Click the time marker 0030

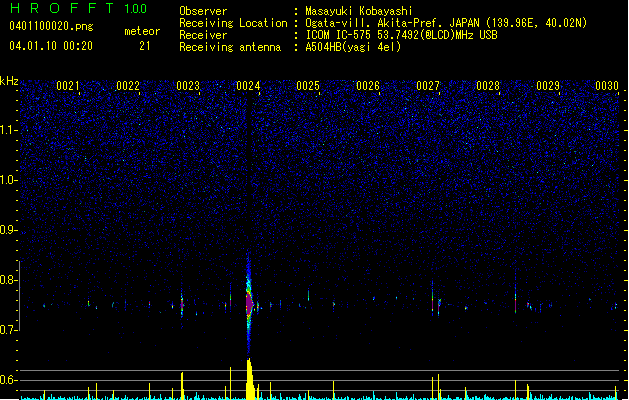(x=607, y=86)
